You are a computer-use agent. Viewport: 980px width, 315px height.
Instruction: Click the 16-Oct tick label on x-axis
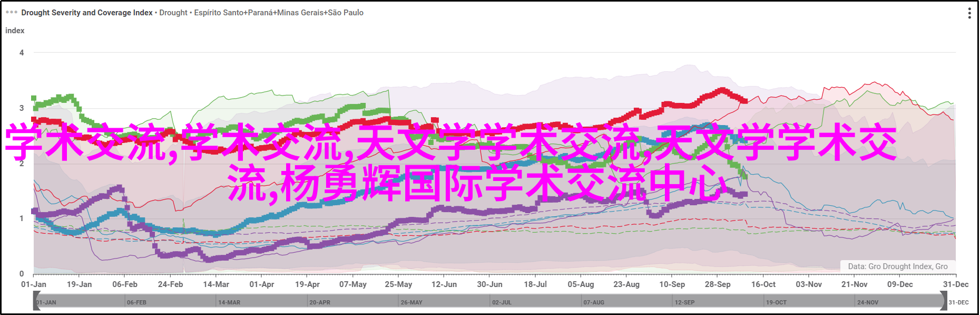point(763,284)
